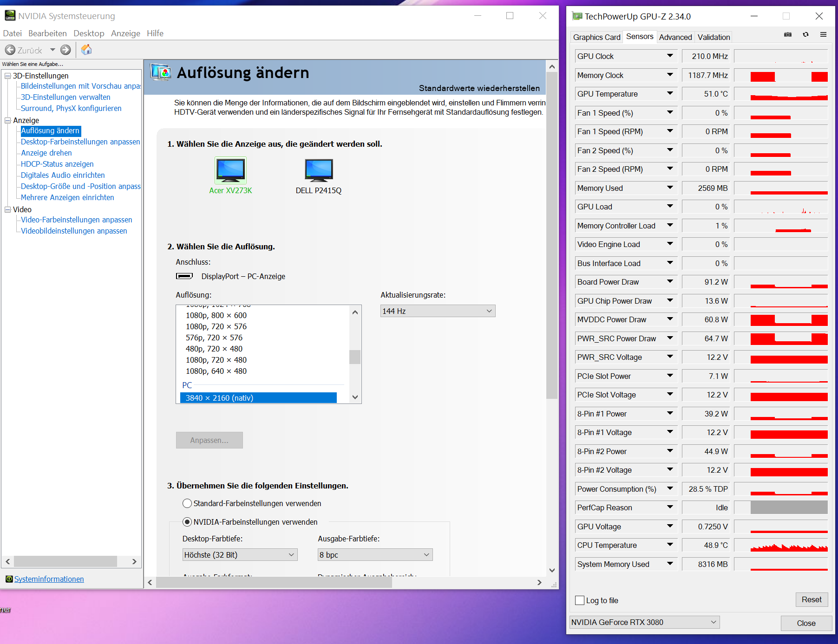Open Videobildeinstellungen anpassen
This screenshot has height=644, width=838.
tap(74, 231)
